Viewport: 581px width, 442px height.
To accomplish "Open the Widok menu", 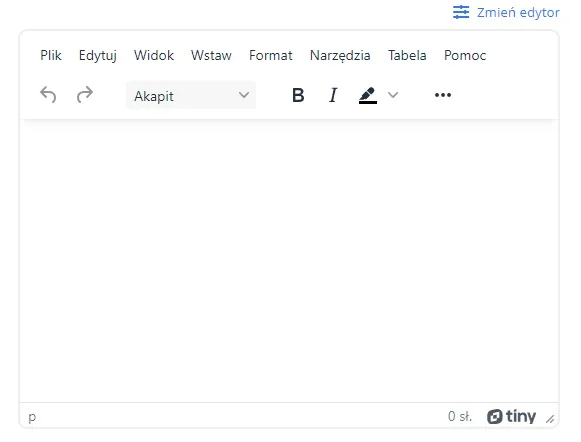I will (x=154, y=55).
